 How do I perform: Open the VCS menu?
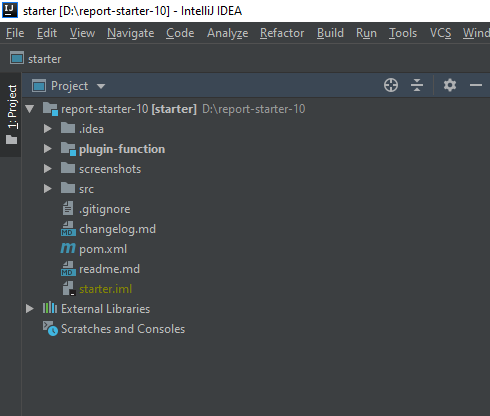(x=440, y=33)
